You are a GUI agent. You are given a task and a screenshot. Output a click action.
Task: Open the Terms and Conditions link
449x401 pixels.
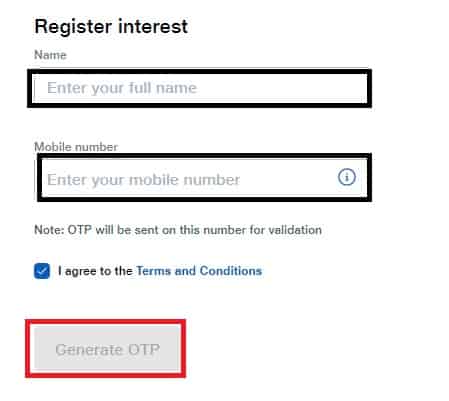tap(199, 271)
